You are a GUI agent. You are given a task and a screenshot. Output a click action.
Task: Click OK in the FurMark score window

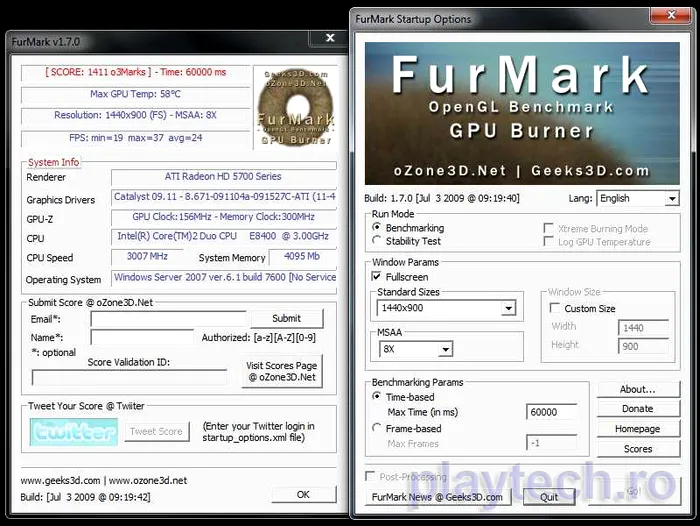click(303, 494)
